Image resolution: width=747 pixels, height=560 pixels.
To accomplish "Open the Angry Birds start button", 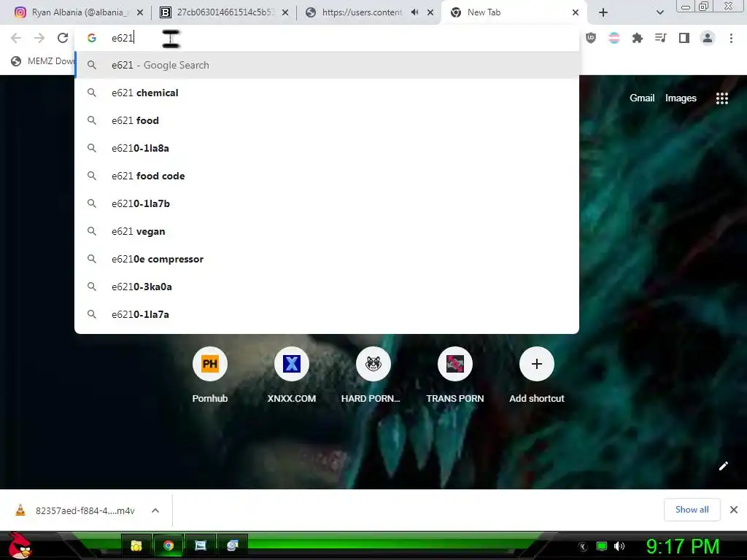I will coord(20,545).
